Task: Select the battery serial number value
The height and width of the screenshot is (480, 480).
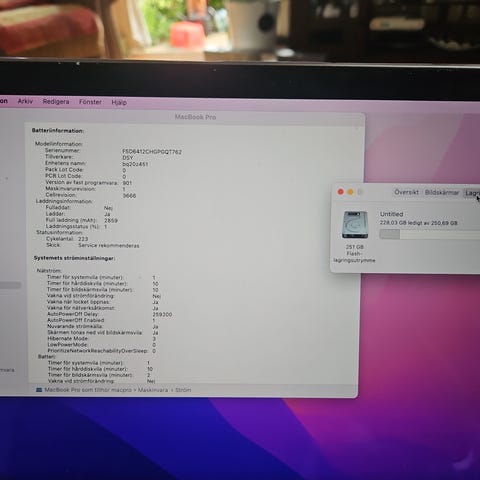Action: click(x=152, y=152)
